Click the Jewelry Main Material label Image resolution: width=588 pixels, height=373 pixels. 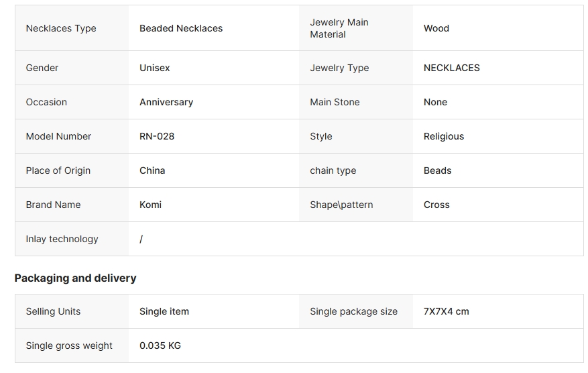pos(339,28)
